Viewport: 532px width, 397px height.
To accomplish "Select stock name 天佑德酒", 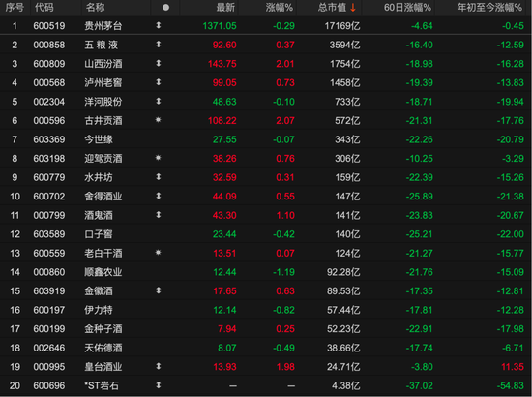I will [x=103, y=348].
